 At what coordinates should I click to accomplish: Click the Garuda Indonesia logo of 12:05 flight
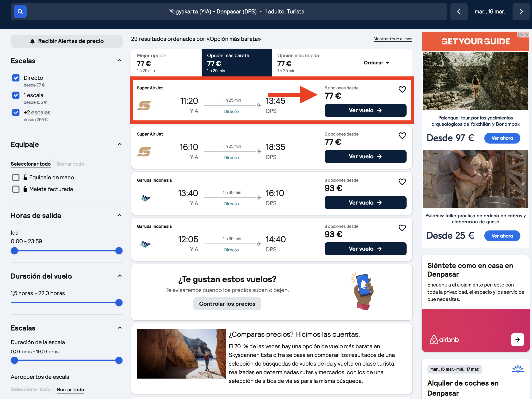(x=144, y=244)
